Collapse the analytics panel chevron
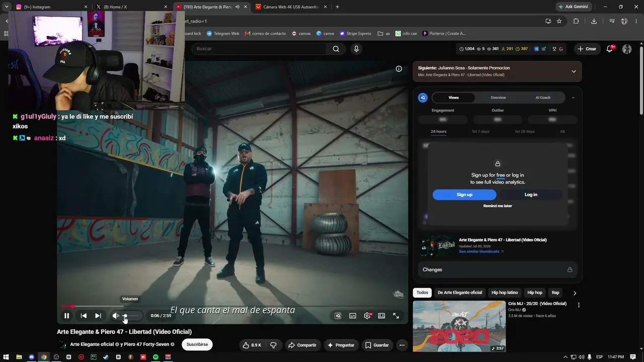644x362 pixels. (x=573, y=98)
